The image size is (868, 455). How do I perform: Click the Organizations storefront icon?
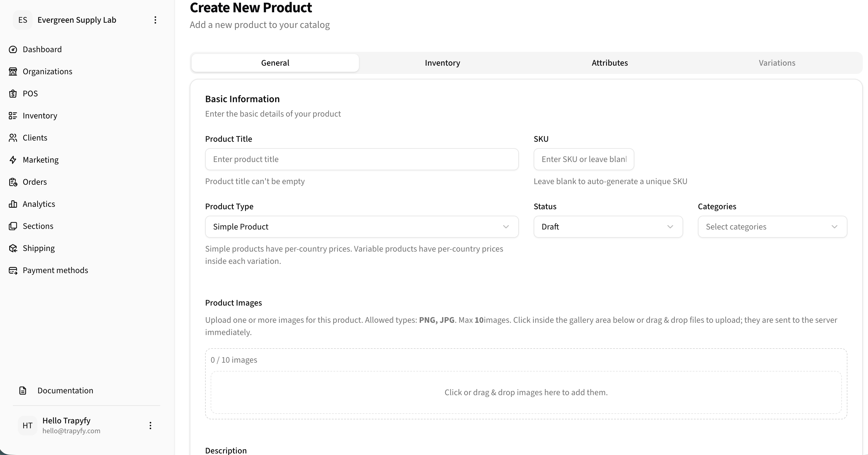point(13,71)
